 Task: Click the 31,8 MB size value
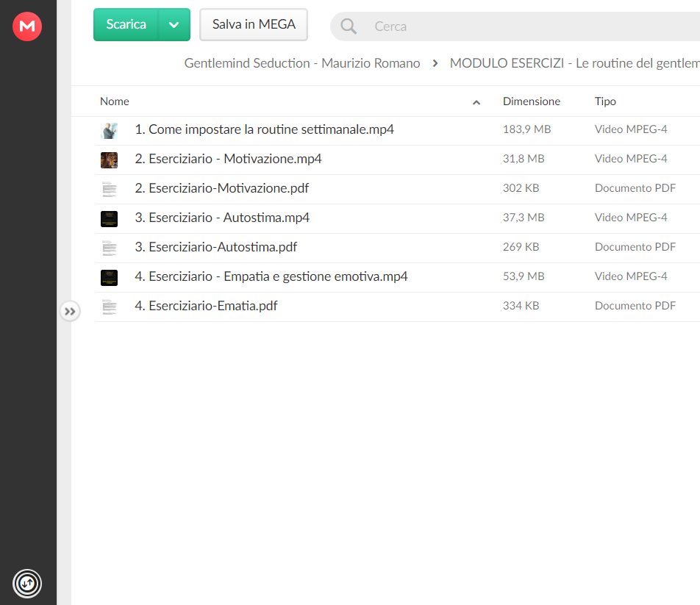pyautogui.click(x=524, y=159)
